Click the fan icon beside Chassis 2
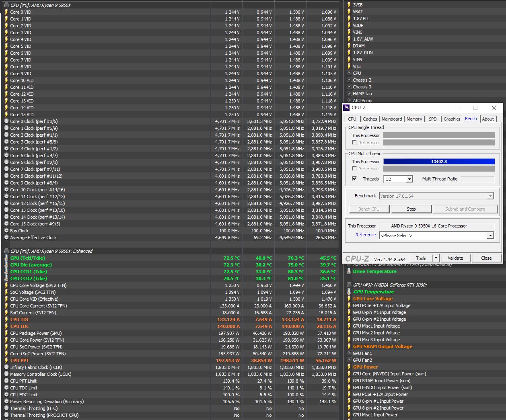The image size is (506, 420). tap(349, 80)
